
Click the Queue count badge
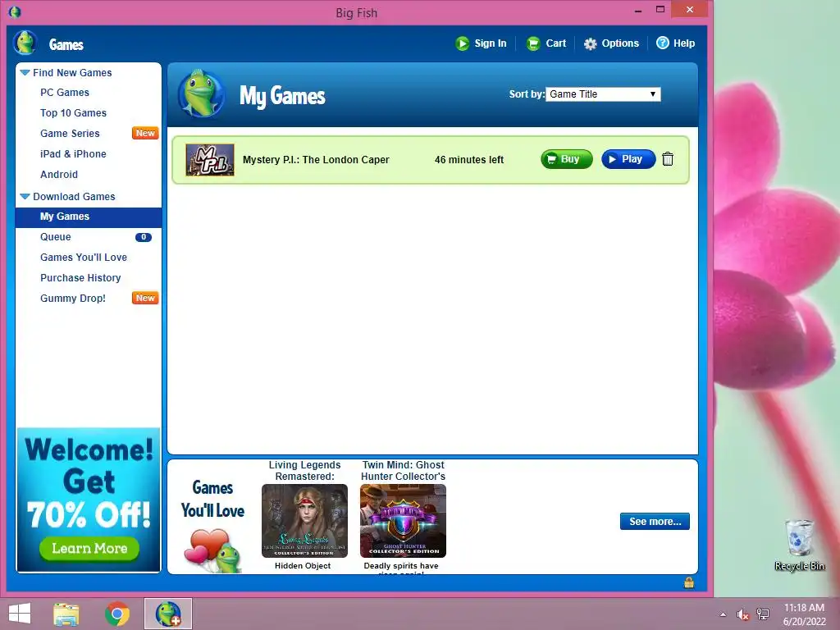pos(143,237)
